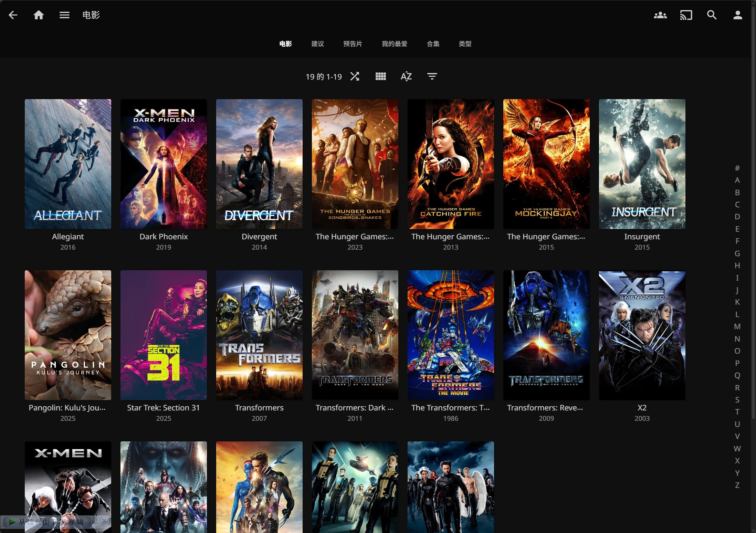Image resolution: width=756 pixels, height=533 pixels.
Task: Open the Catching Fire poster
Action: pos(451,164)
